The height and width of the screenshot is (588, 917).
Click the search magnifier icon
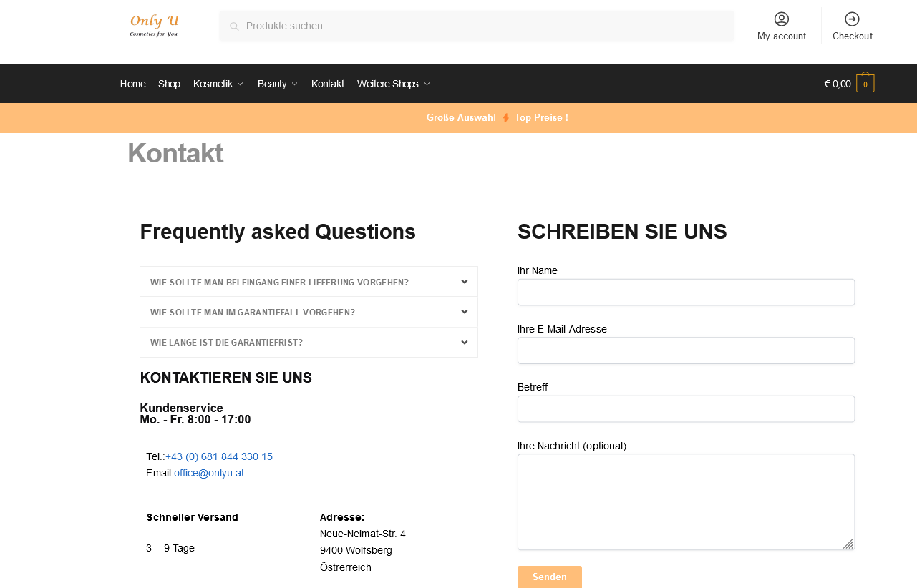(x=234, y=26)
